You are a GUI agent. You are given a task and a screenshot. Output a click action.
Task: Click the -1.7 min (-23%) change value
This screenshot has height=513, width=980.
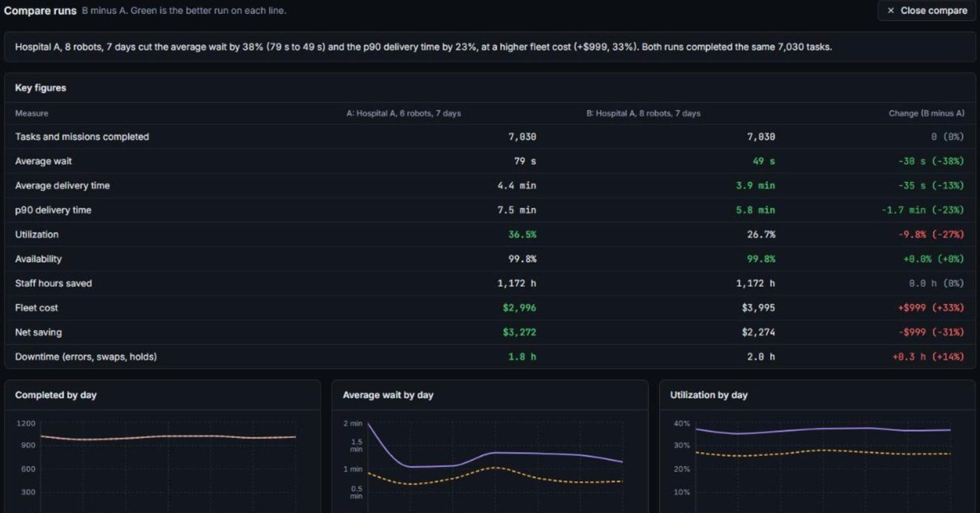(x=922, y=210)
